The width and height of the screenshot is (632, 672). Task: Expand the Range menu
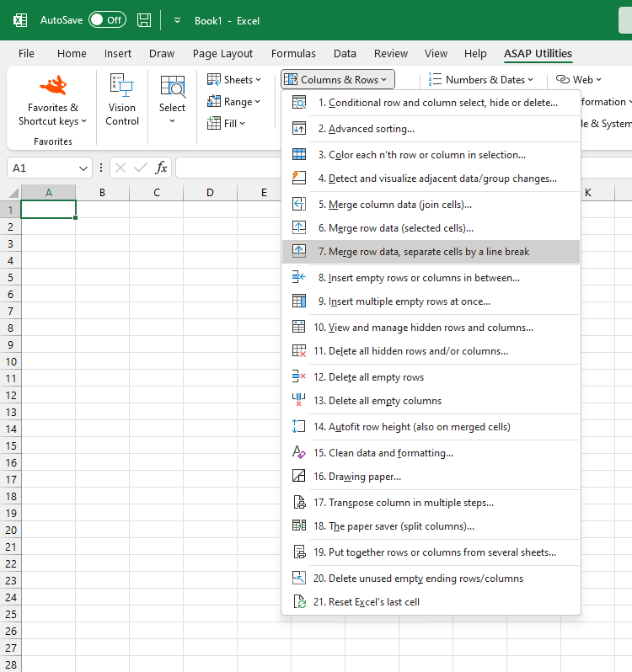[x=233, y=102]
